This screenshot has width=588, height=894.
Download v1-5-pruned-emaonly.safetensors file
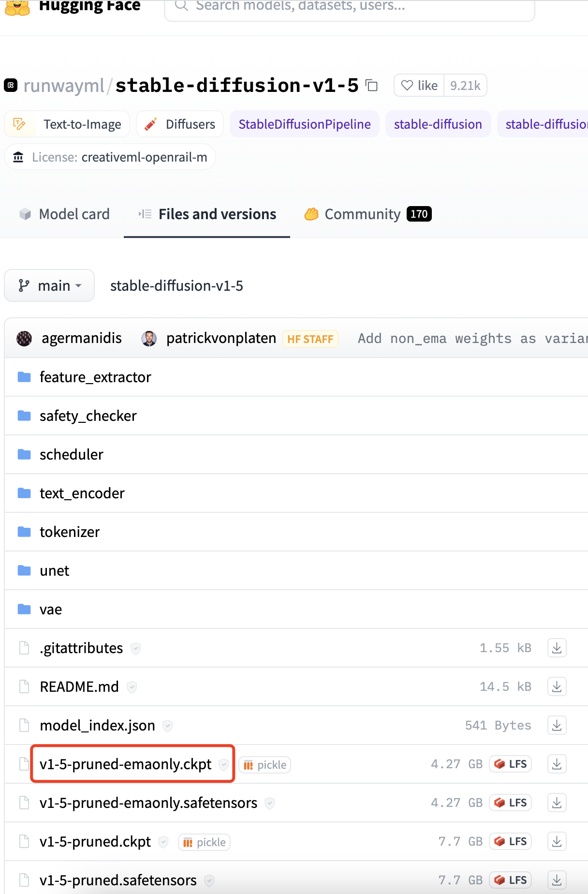(557, 803)
